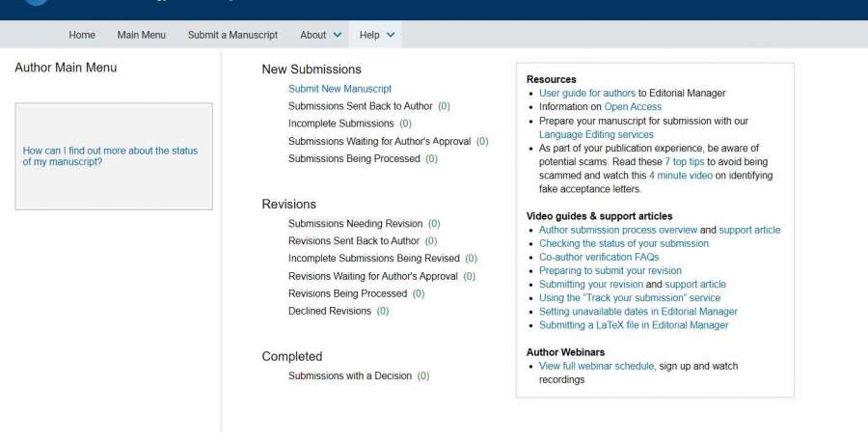The image size is (868, 443).
Task: Click Checking the status of your submission
Action: [623, 244]
